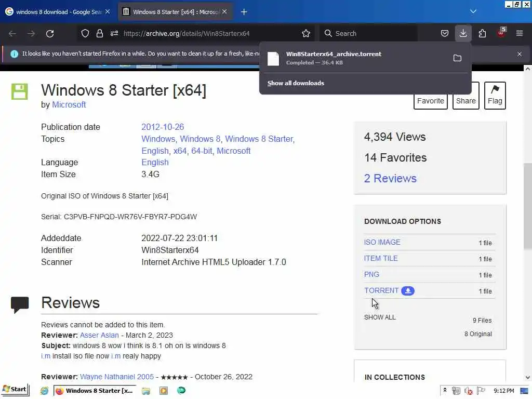List all tabs with the chevron

[x=473, y=11]
